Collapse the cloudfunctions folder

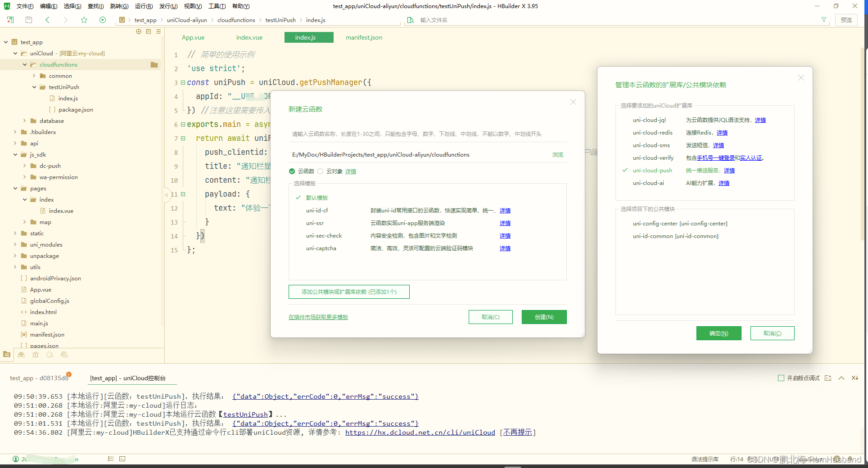click(25, 64)
